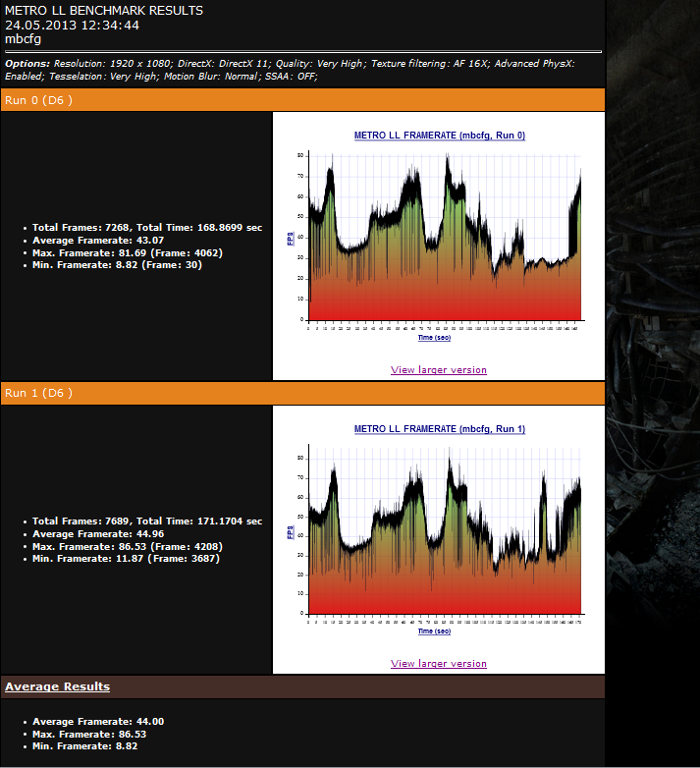
Task: Click 'Min. Framerate: 11.87 (Frame: 3687)'
Action: pyautogui.click(x=126, y=559)
